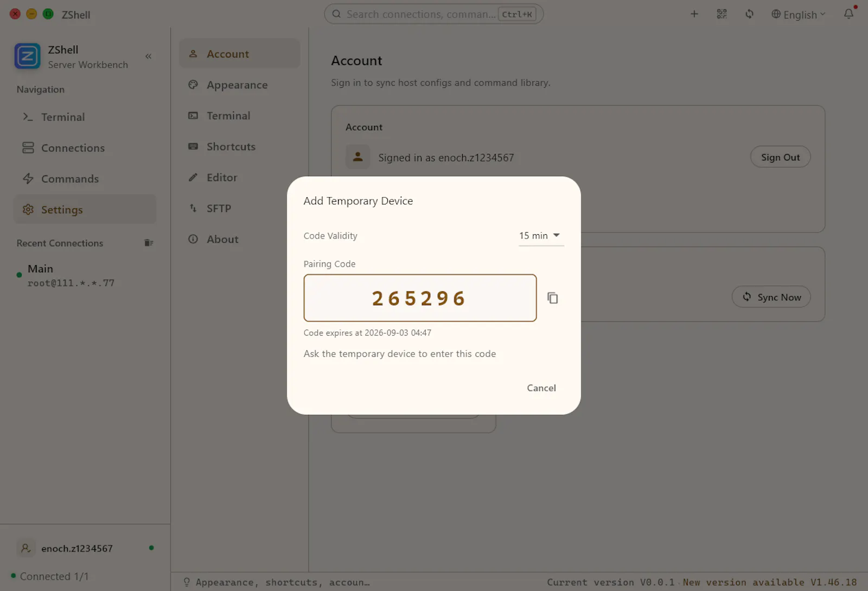The image size is (868, 591).
Task: Click the lightbulb tip icon in status bar
Action: point(187,582)
